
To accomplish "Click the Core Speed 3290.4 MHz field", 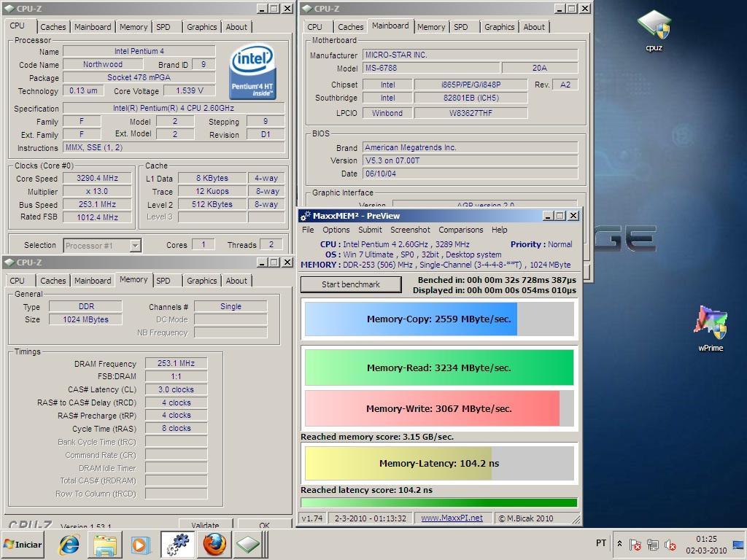I will 97,178.
